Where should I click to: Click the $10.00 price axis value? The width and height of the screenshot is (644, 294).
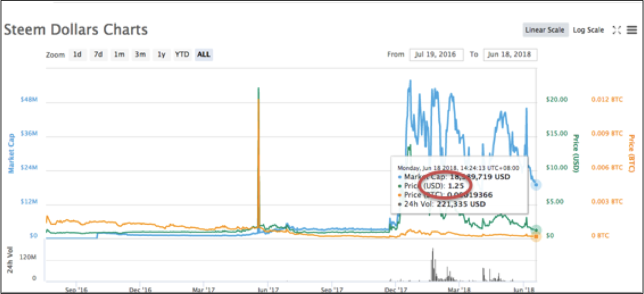click(x=556, y=167)
